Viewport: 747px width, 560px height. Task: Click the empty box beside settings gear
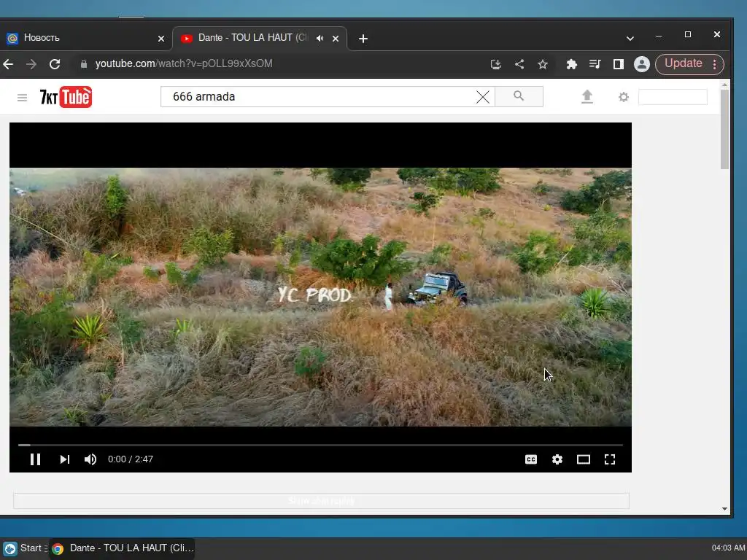(673, 97)
